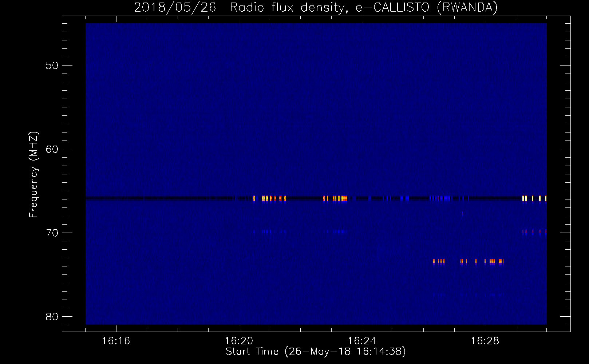Image resolution: width=589 pixels, height=364 pixels.
Task: Click the 50 frequency tick label
Action: click(52, 66)
